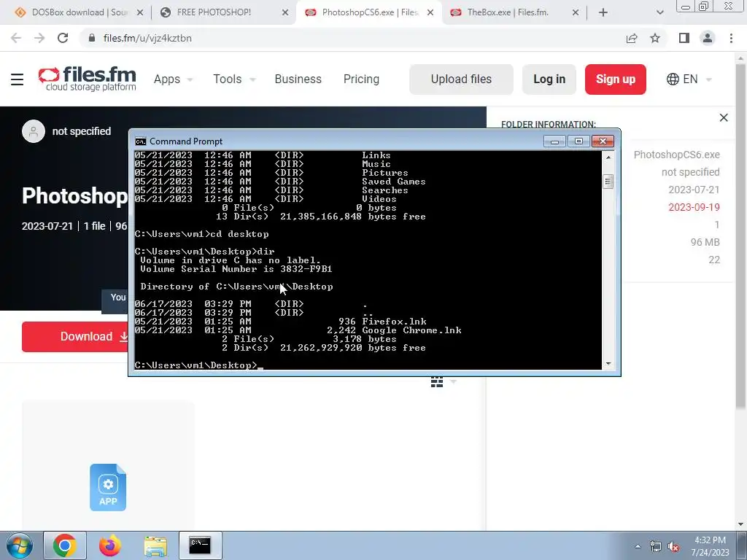Click the 'Google Chrome.lnk' text in console

[411, 330]
